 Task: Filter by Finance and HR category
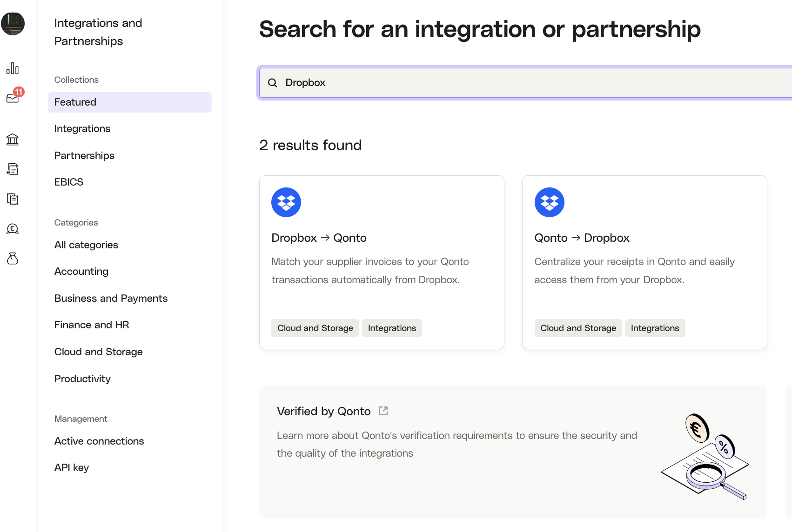92,325
